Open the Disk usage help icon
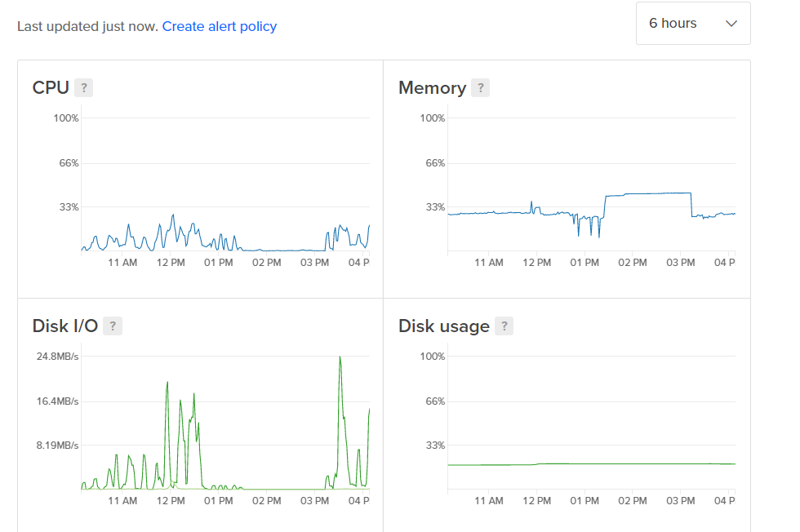This screenshot has width=800, height=532. 504,326
